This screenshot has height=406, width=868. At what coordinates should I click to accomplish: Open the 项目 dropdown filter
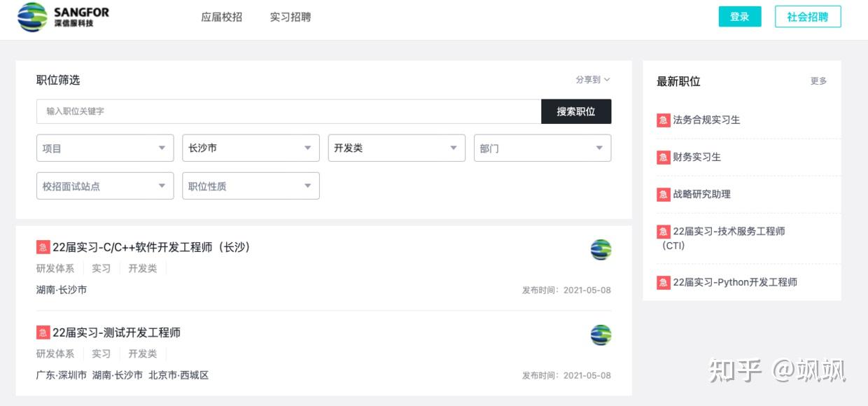[x=105, y=148]
